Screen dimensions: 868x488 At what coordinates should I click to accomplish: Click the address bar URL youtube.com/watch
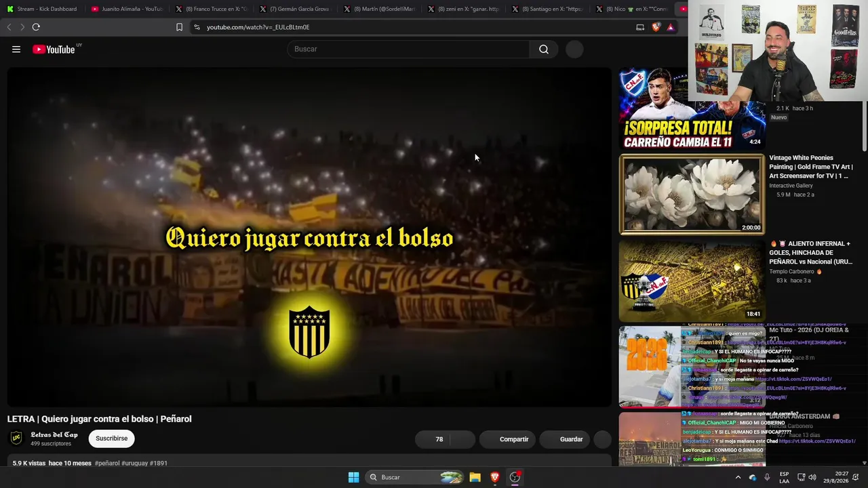tap(258, 27)
